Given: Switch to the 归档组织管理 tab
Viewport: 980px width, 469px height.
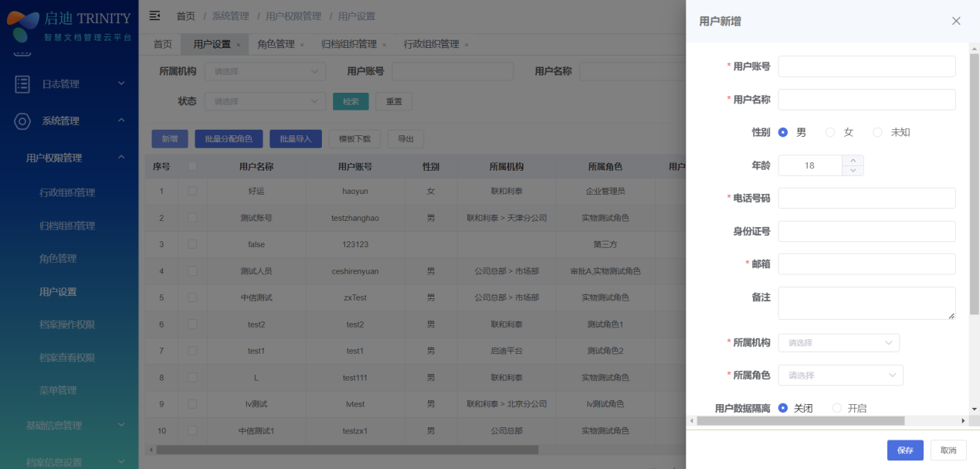Looking at the screenshot, I should 349,45.
